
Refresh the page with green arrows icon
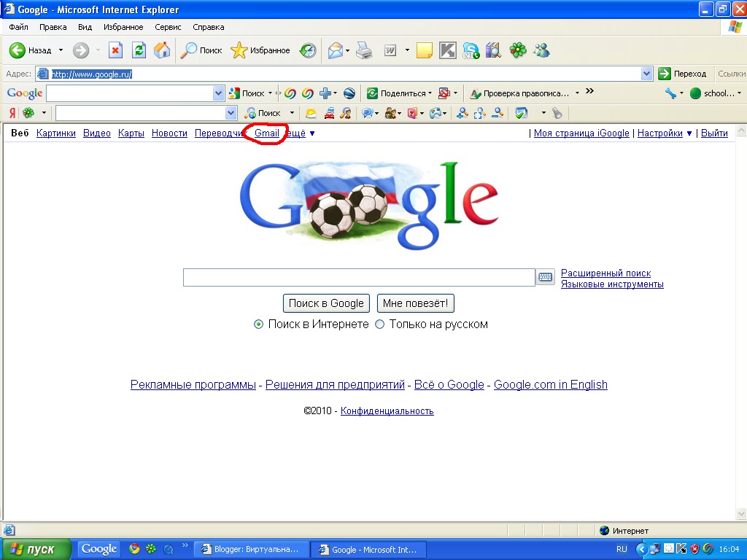point(139,50)
